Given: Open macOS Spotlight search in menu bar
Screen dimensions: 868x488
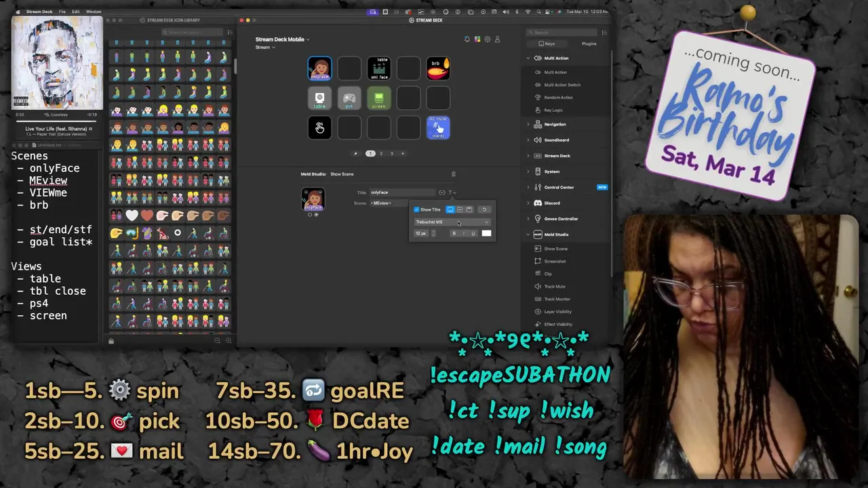Looking at the screenshot, I should pos(539,12).
